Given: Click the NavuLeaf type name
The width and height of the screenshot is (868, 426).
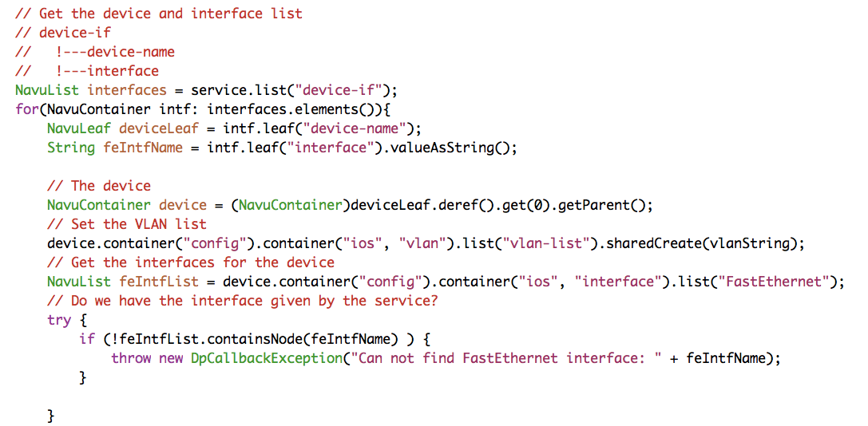Looking at the screenshot, I should [x=79, y=128].
